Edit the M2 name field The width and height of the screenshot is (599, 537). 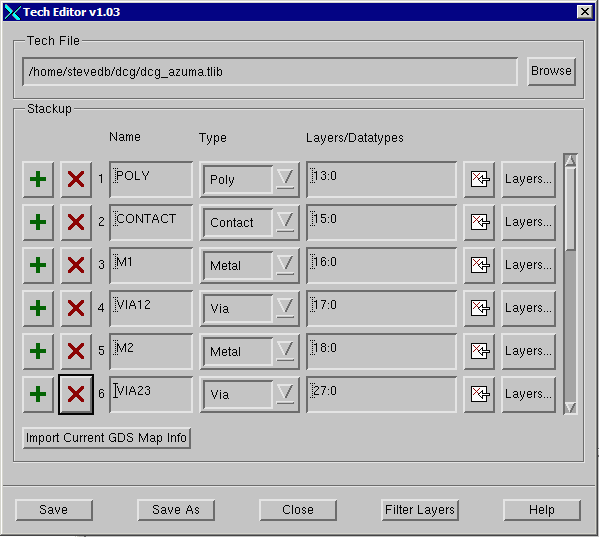tap(151, 351)
